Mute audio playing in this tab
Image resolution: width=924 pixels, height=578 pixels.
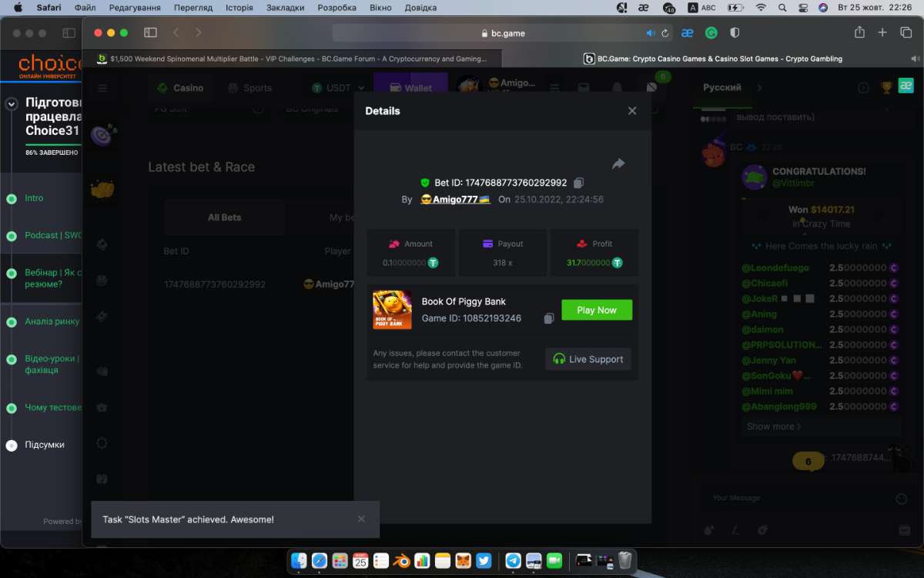point(651,33)
